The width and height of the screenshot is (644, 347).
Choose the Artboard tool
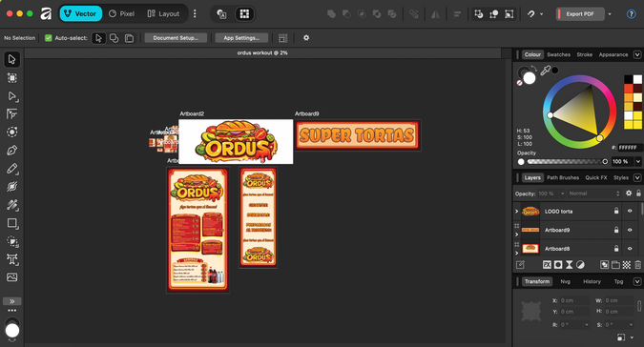tap(11, 77)
